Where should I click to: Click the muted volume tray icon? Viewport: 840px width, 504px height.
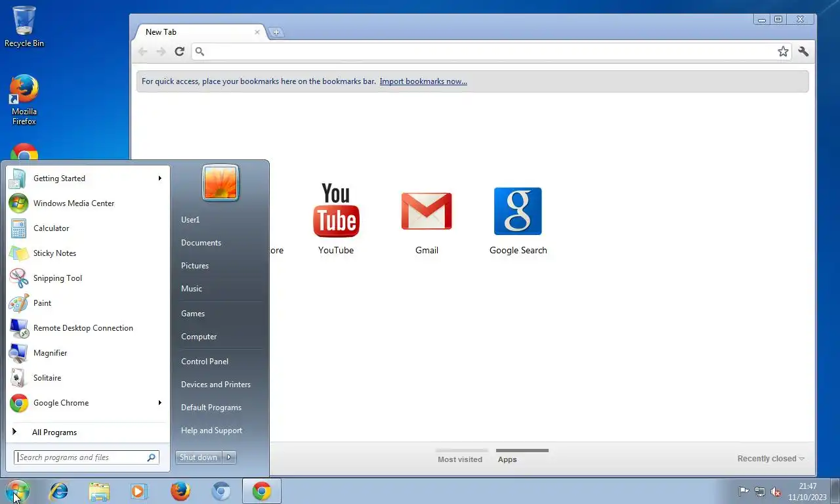pos(776,492)
